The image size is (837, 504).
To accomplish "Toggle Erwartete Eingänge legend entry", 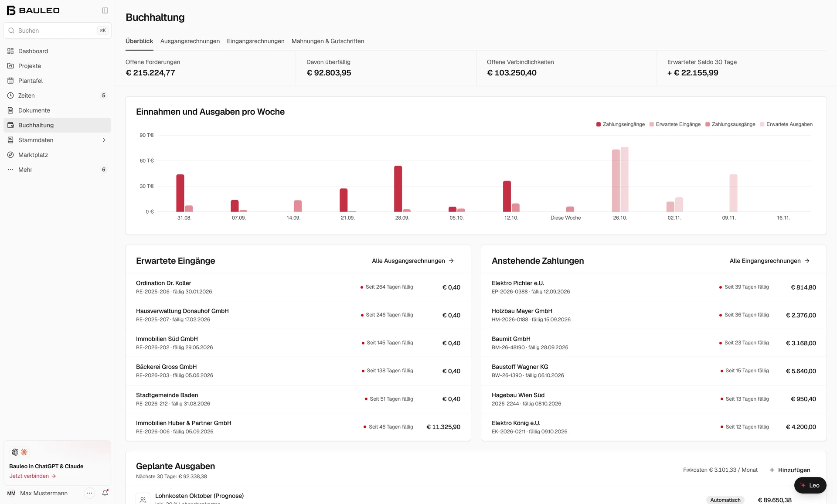I will [675, 124].
